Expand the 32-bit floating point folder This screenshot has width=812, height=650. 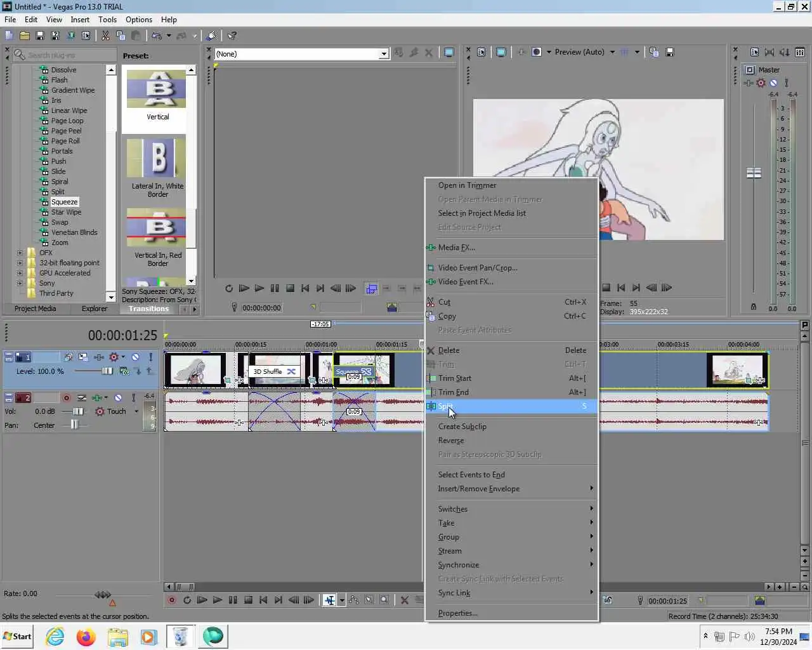[20, 263]
